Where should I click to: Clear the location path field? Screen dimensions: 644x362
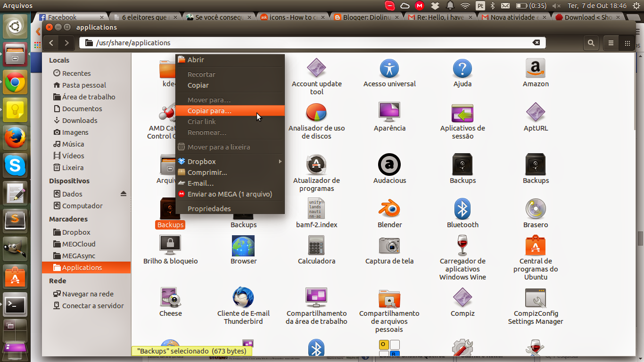536,42
